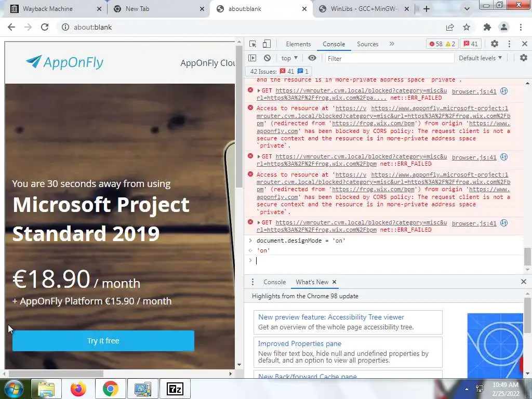Click the browser back arrow
Viewport: 532px width, 399px height.
[x=11, y=27]
